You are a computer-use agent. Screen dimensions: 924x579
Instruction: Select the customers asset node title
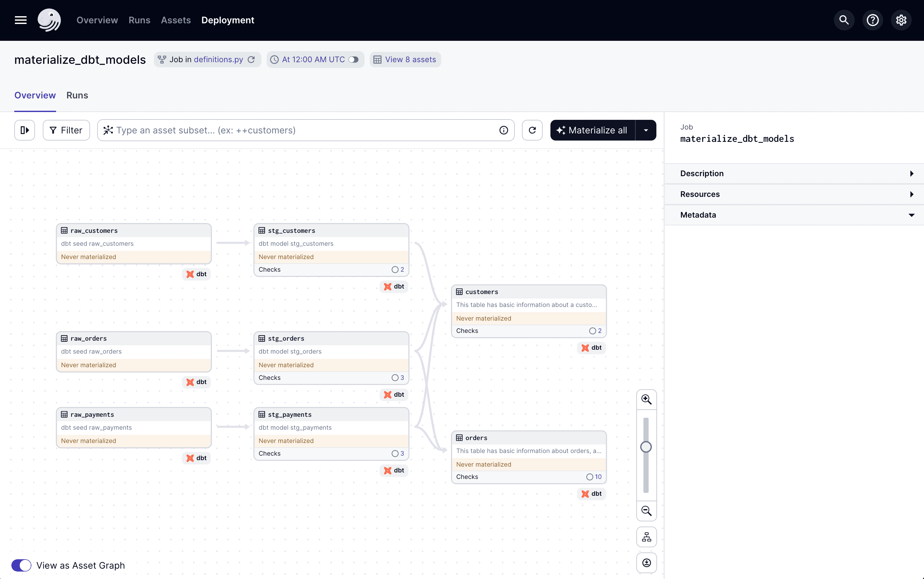(482, 292)
